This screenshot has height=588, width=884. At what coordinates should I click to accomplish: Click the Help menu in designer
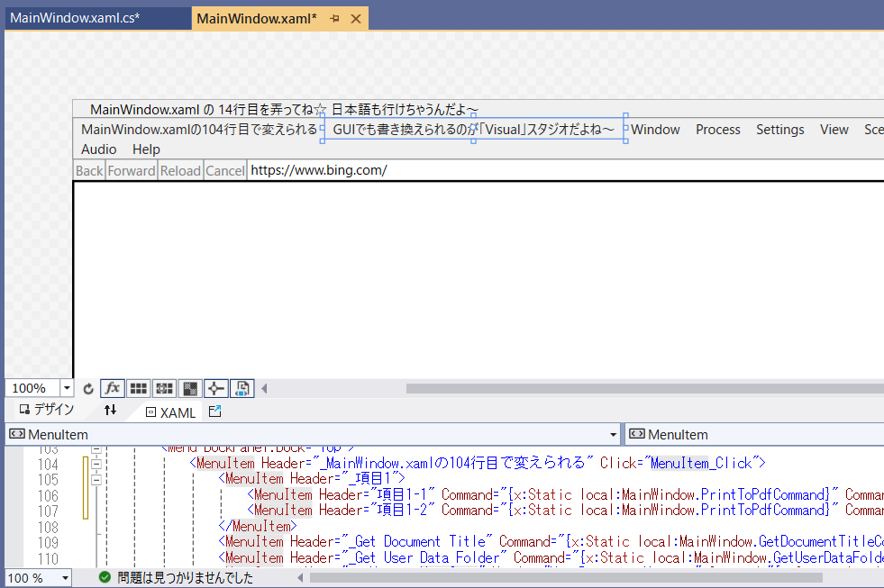pyautogui.click(x=146, y=149)
